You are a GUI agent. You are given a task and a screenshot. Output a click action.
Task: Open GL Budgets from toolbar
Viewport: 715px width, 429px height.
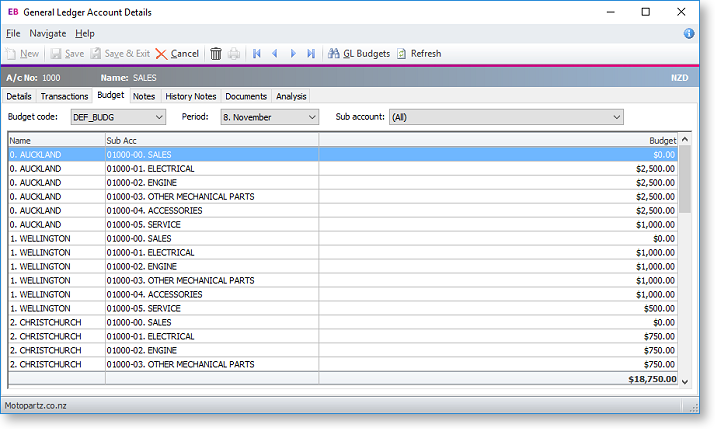359,53
